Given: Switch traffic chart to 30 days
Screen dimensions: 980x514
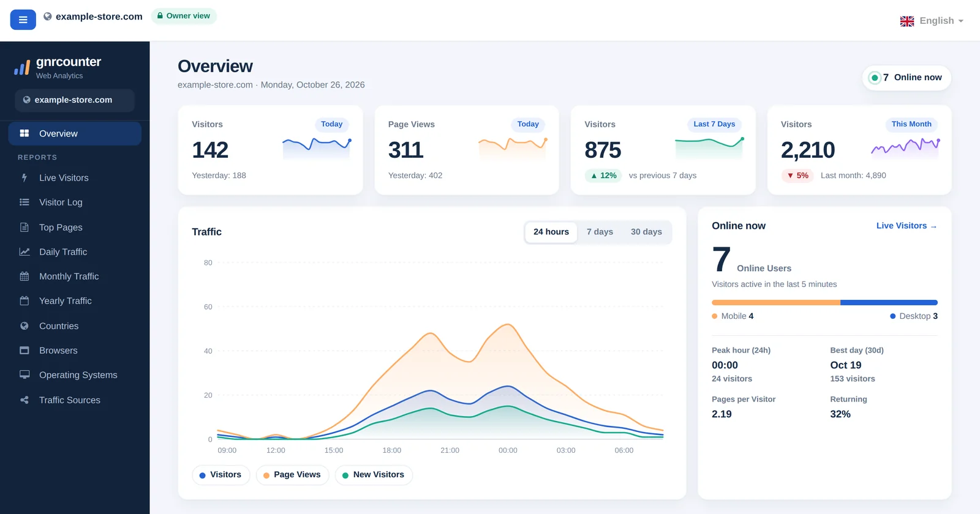Looking at the screenshot, I should [646, 232].
